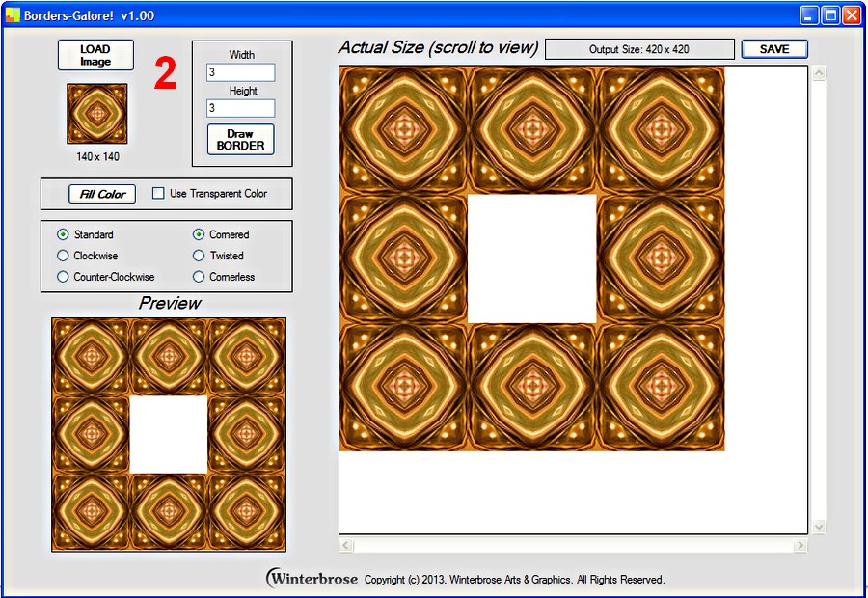Select the Standard radio option
Image resolution: width=868 pixels, height=598 pixels.
pos(63,234)
